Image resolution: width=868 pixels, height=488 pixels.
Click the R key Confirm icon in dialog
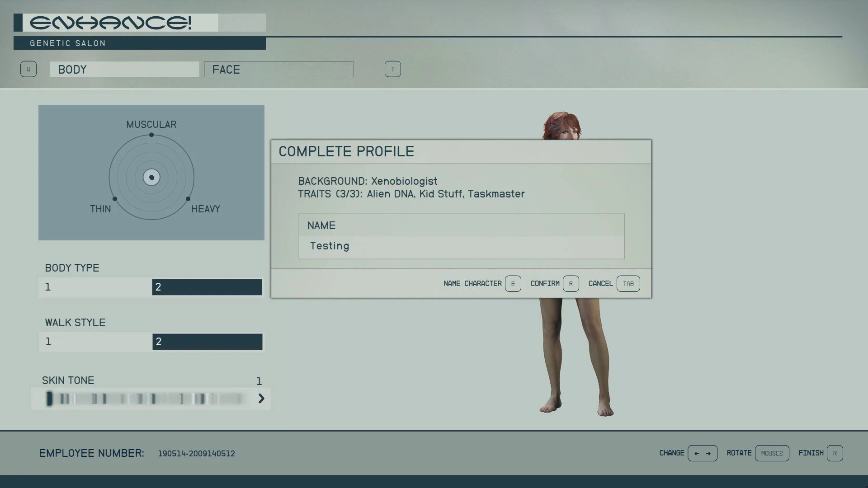click(571, 284)
